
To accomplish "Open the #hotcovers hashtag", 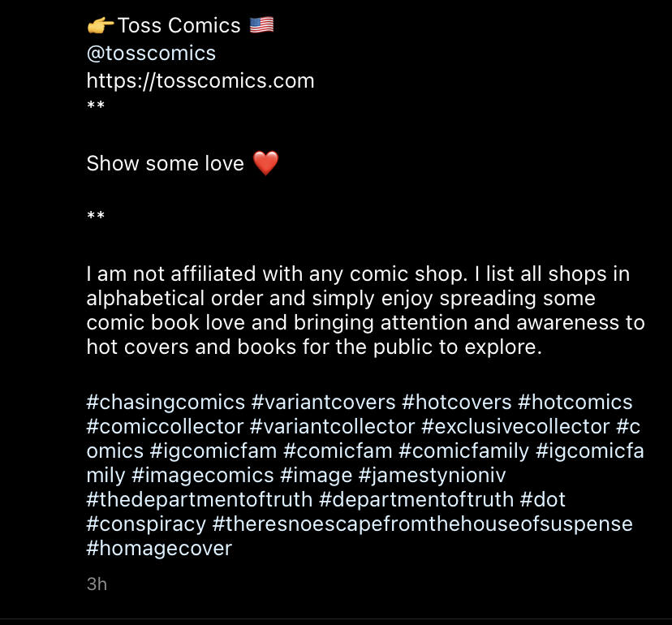I will pos(457,403).
